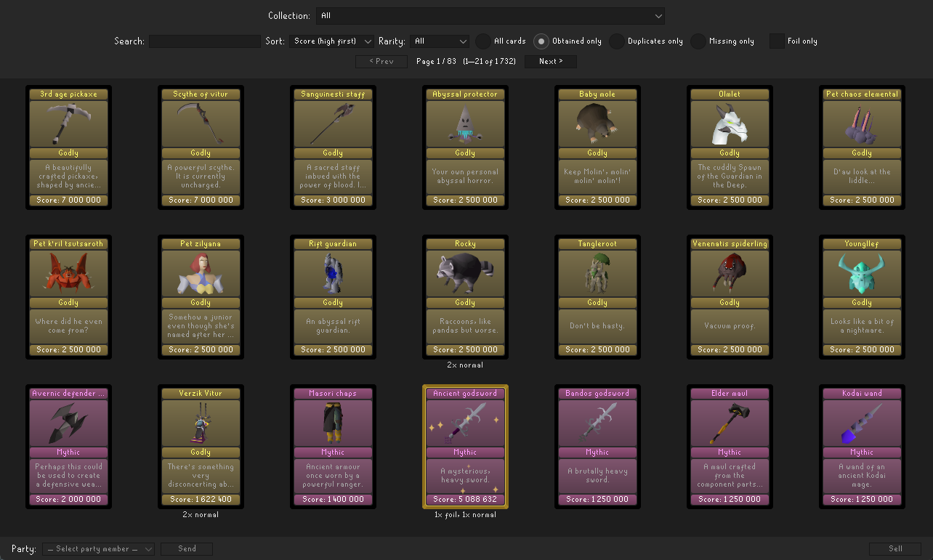This screenshot has height=560, width=933.
Task: Select the Sanguinesti staff card image
Action: click(333, 123)
